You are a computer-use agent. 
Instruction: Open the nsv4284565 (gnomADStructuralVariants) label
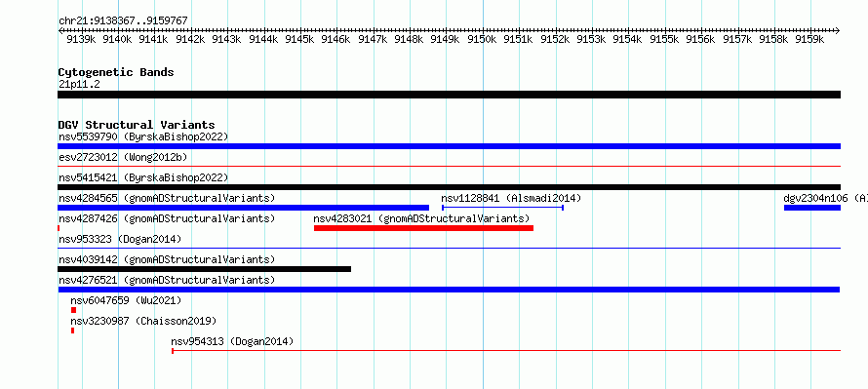click(167, 198)
